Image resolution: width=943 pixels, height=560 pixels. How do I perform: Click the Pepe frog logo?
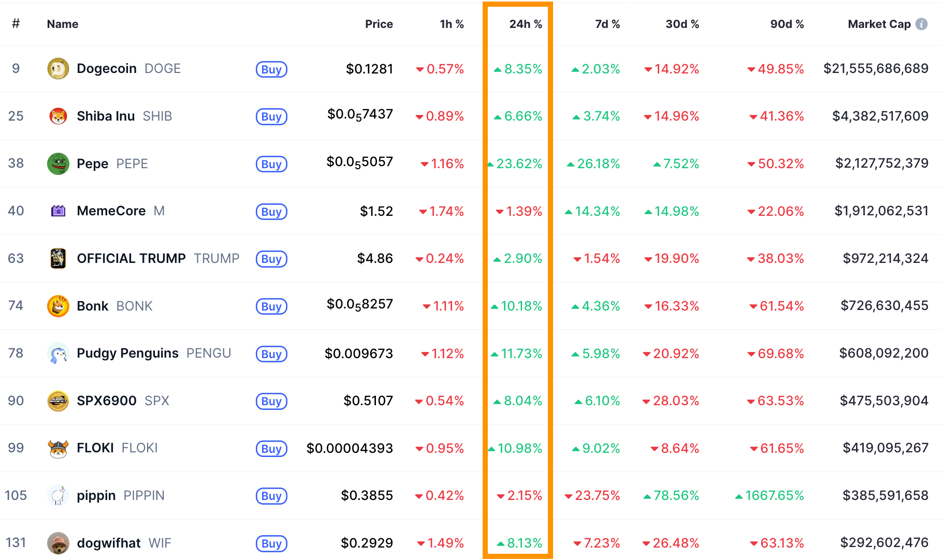[58, 164]
